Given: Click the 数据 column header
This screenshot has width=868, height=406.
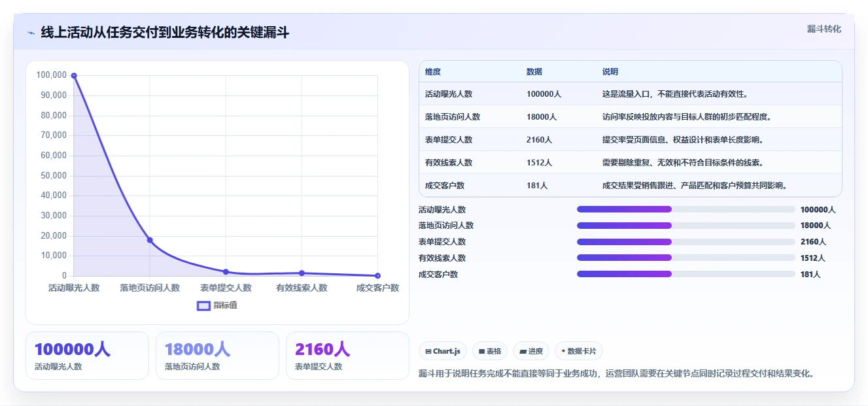Looking at the screenshot, I should coord(534,72).
